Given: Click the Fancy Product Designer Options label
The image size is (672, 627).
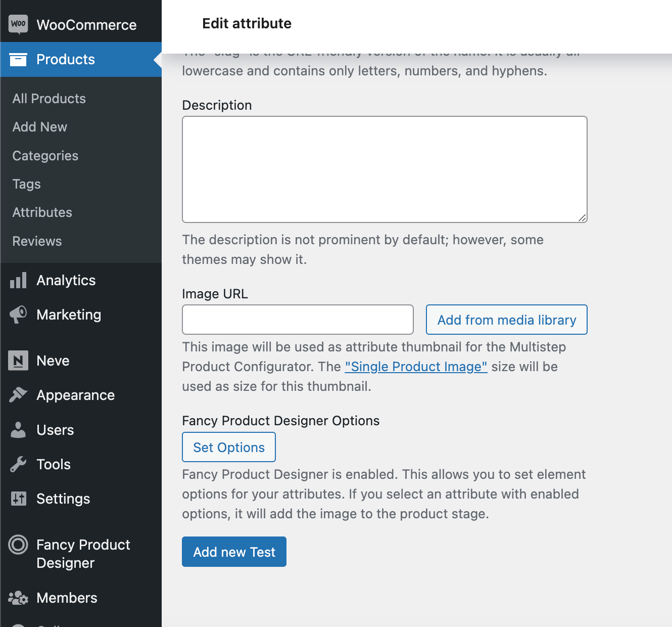Looking at the screenshot, I should (x=280, y=421).
